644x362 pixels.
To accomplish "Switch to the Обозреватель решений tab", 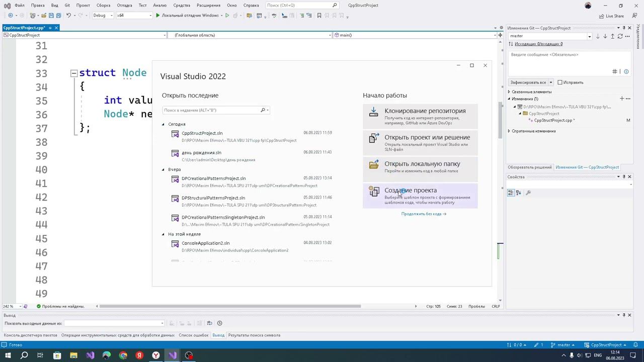I will 529,167.
